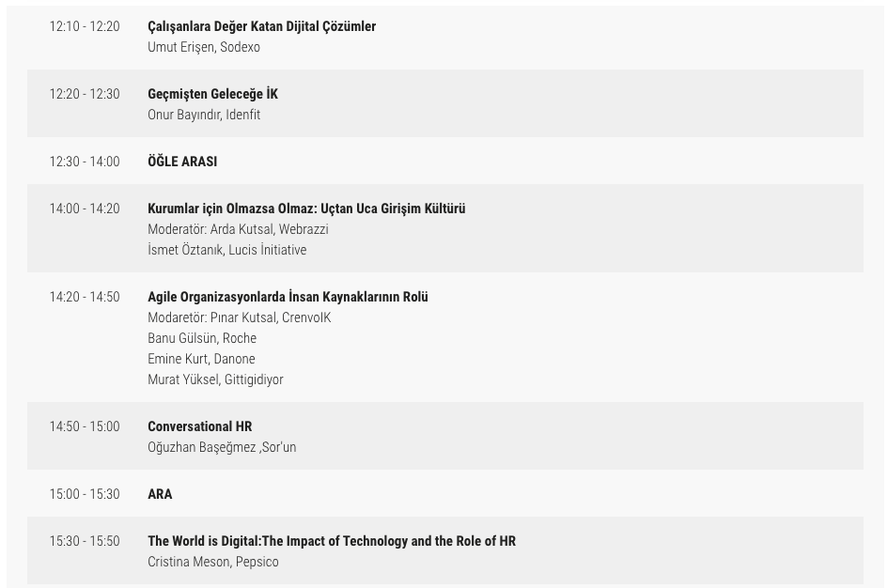Open 'Agile Organizasyonlarda İnsan Kaynaklarının Rolü' session
The image size is (888, 588).
tap(288, 297)
